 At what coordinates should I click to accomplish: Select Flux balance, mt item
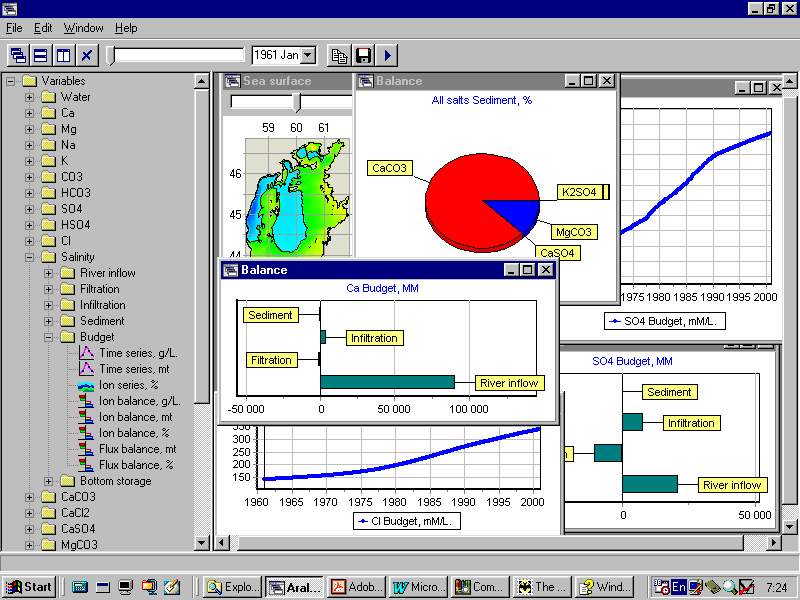[x=128, y=449]
